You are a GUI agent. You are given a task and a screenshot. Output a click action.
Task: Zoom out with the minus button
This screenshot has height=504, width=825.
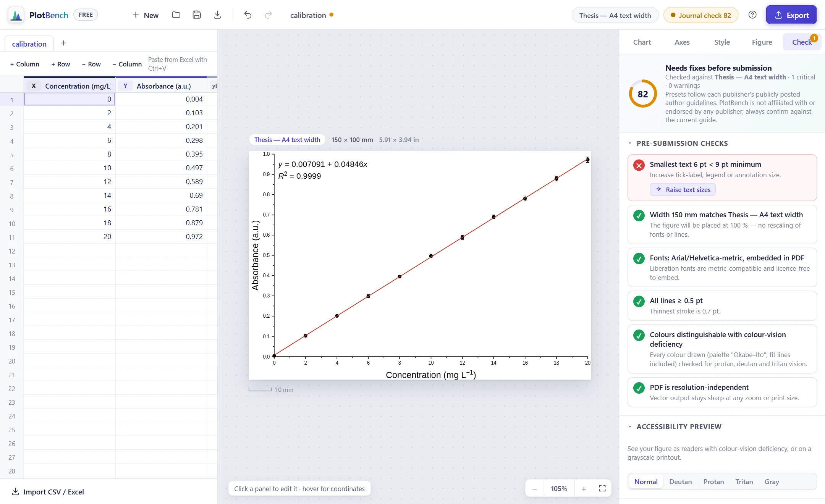tap(534, 489)
